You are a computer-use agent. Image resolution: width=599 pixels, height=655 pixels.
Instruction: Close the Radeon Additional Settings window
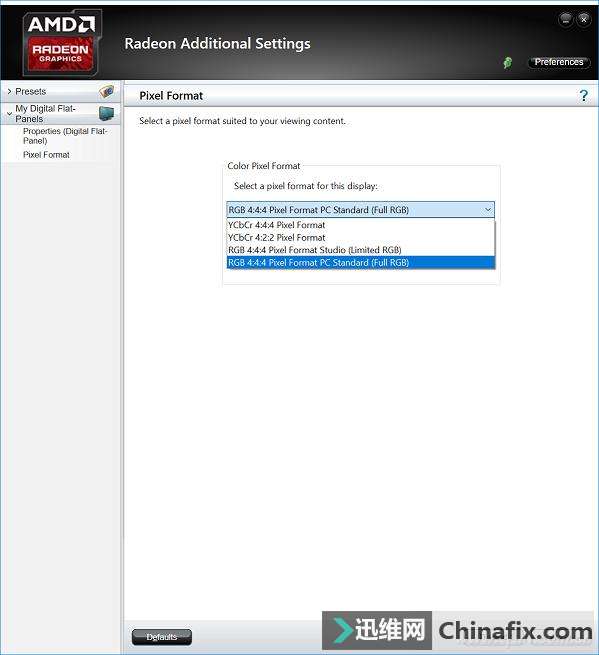pos(584,19)
